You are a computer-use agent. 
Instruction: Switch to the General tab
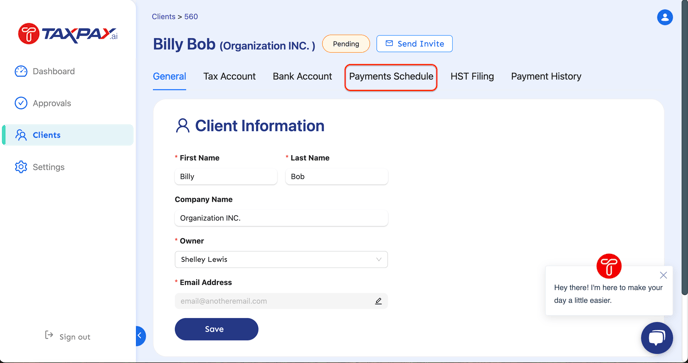pos(169,76)
